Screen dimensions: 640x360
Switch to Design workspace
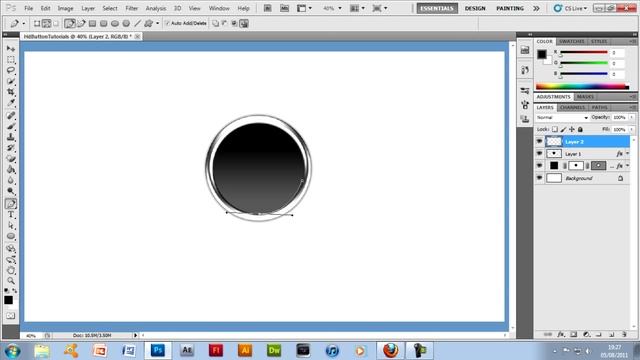[x=475, y=8]
